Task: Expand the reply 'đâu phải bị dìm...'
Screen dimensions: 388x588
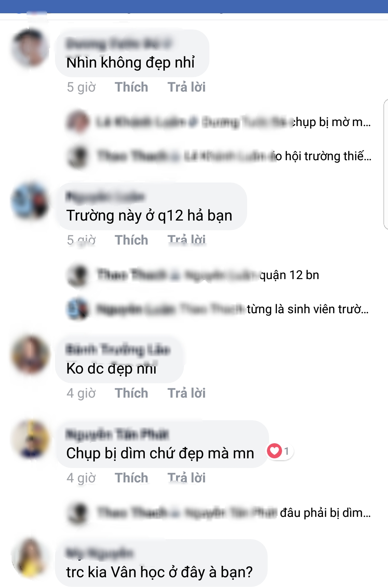Action: click(x=219, y=513)
